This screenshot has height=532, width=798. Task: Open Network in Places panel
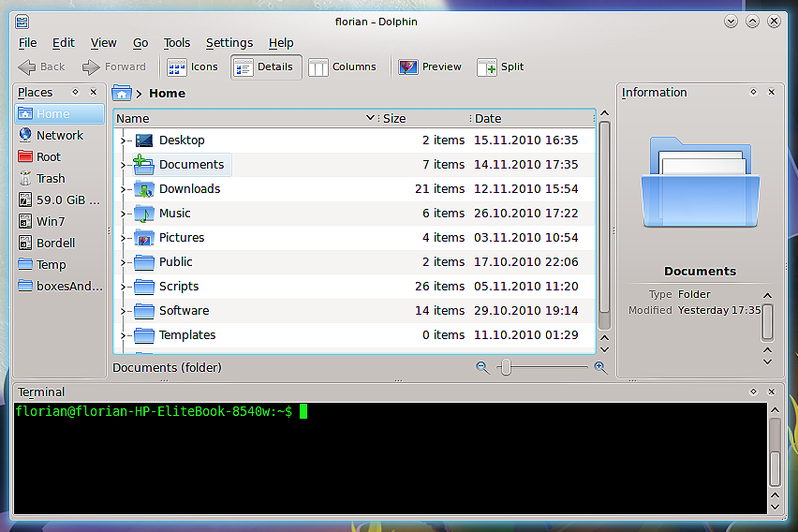tap(59, 135)
